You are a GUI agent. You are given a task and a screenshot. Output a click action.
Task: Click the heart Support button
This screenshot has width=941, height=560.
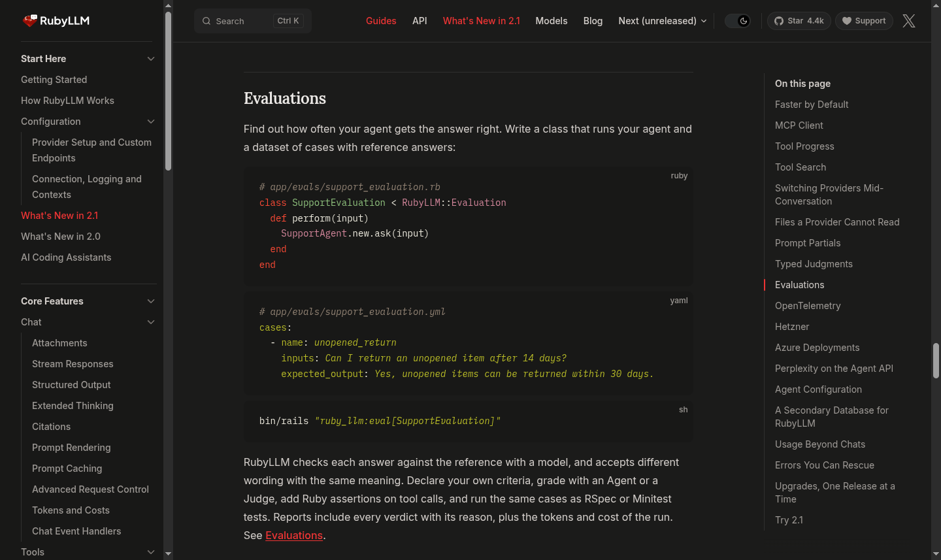864,21
